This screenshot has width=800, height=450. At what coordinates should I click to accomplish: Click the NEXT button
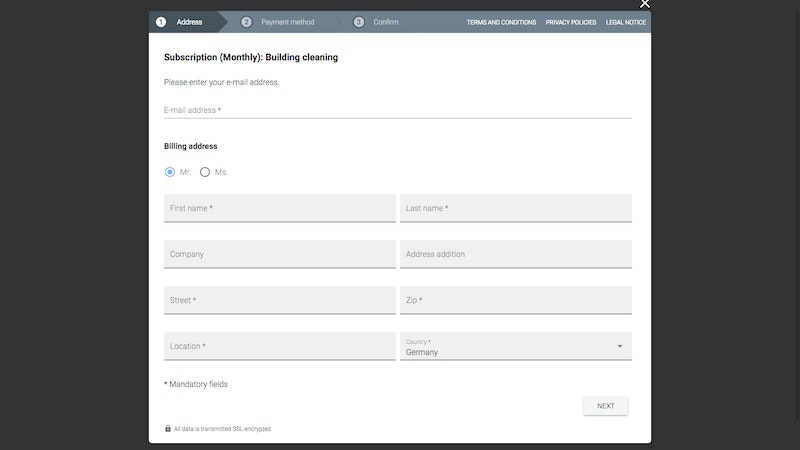[x=606, y=406]
